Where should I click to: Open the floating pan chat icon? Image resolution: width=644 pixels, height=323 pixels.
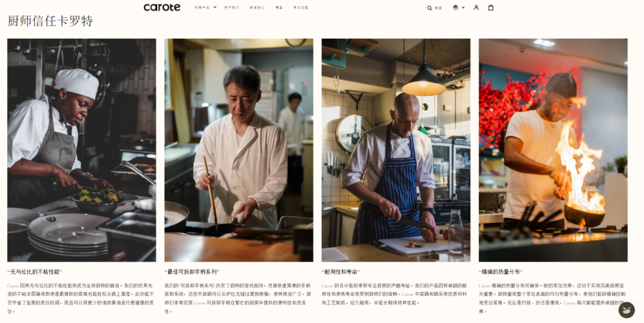[626, 310]
